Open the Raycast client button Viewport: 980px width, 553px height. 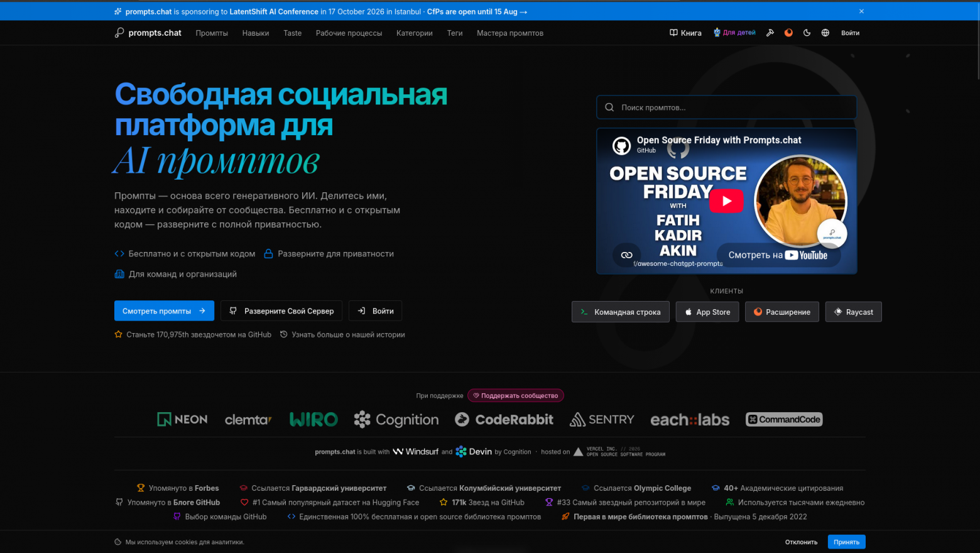(x=854, y=312)
